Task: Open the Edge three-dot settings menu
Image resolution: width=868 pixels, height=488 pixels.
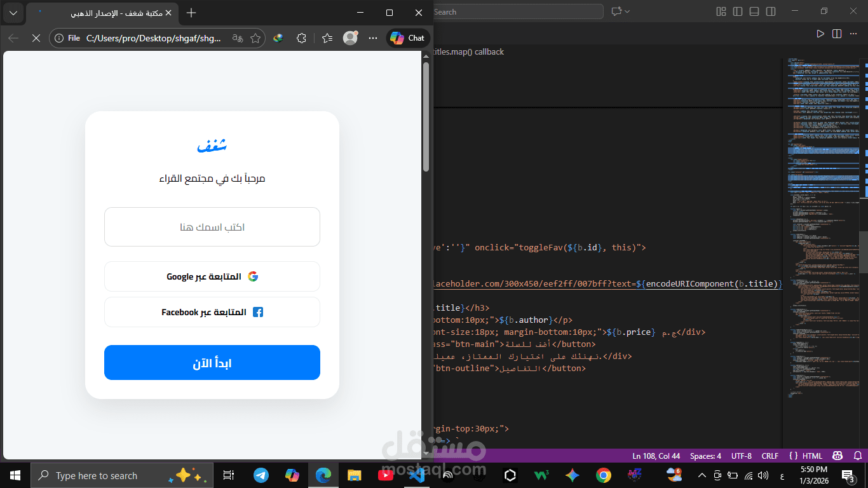Action: (372, 38)
